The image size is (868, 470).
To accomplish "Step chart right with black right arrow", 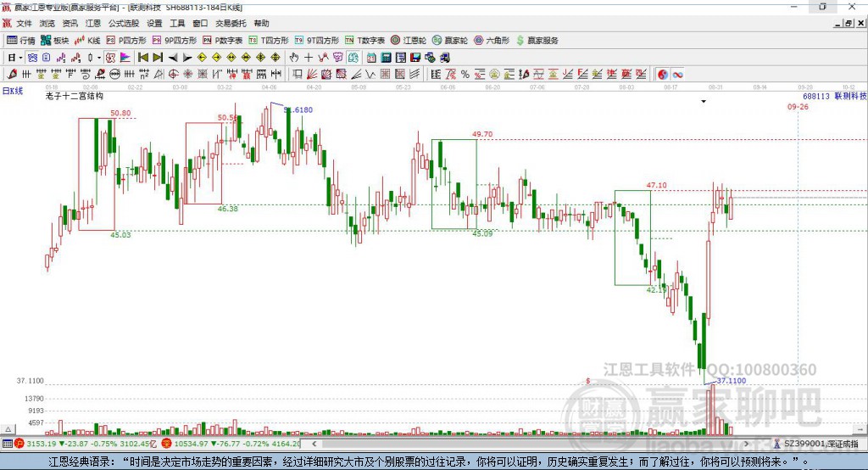I will (187, 58).
